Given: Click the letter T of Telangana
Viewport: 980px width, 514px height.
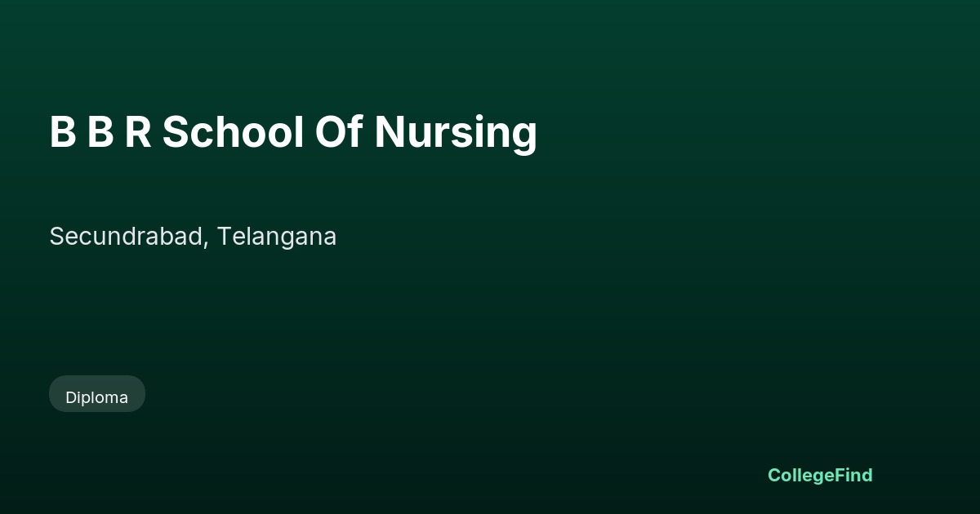Looking at the screenshot, I should tap(224, 237).
